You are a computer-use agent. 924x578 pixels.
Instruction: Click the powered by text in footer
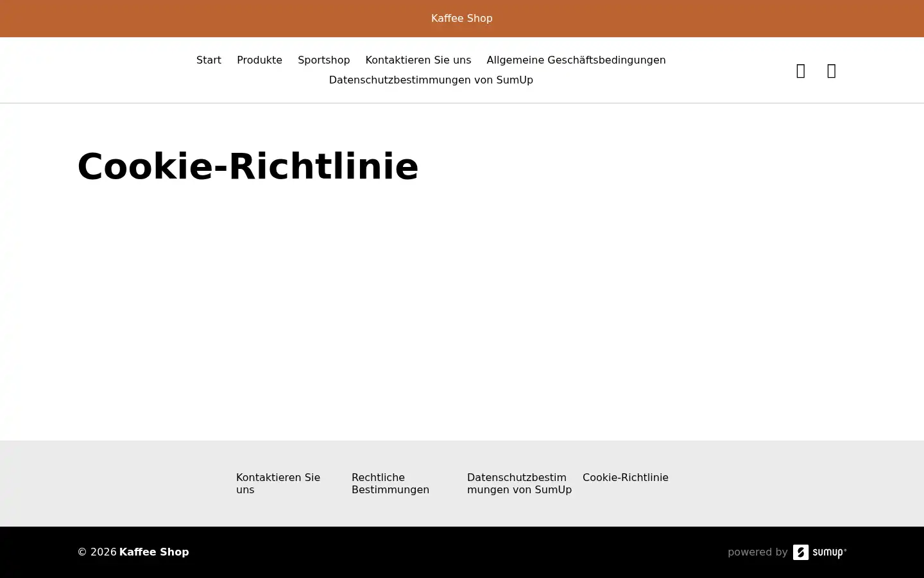[758, 552]
